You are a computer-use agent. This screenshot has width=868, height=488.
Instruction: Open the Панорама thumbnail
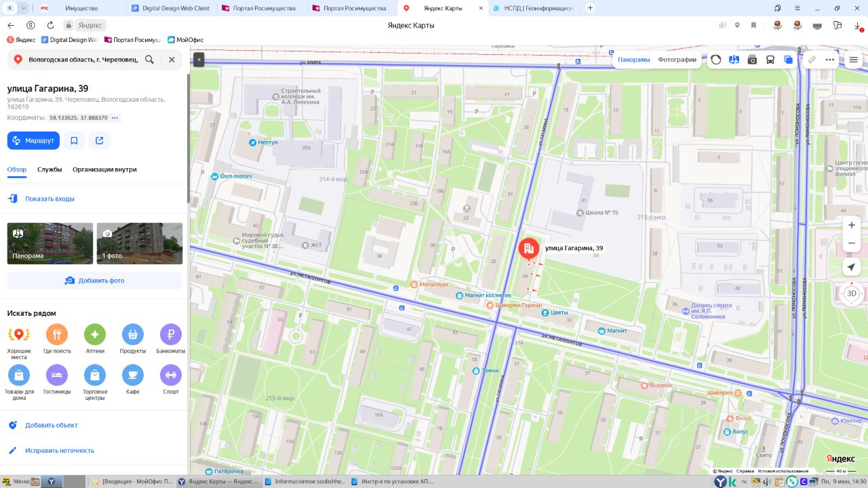50,243
